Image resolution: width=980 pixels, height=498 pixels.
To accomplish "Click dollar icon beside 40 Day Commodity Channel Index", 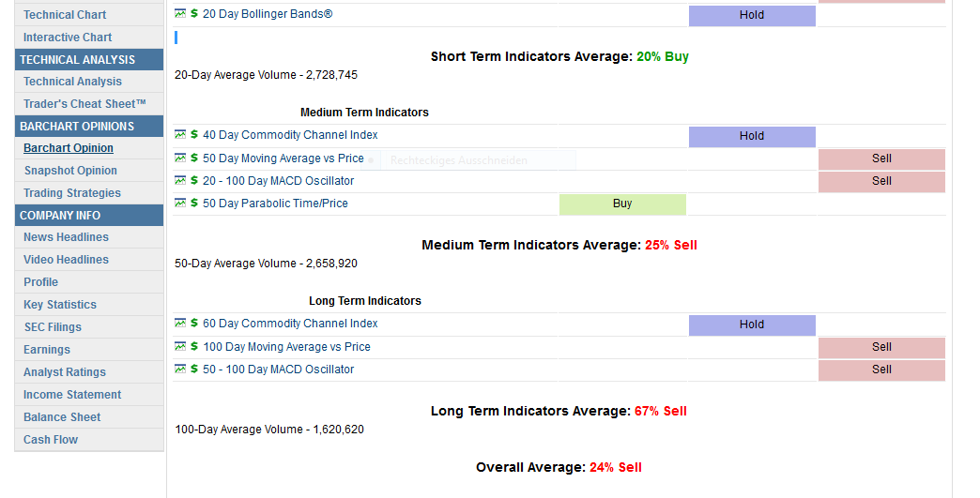I will tap(194, 135).
